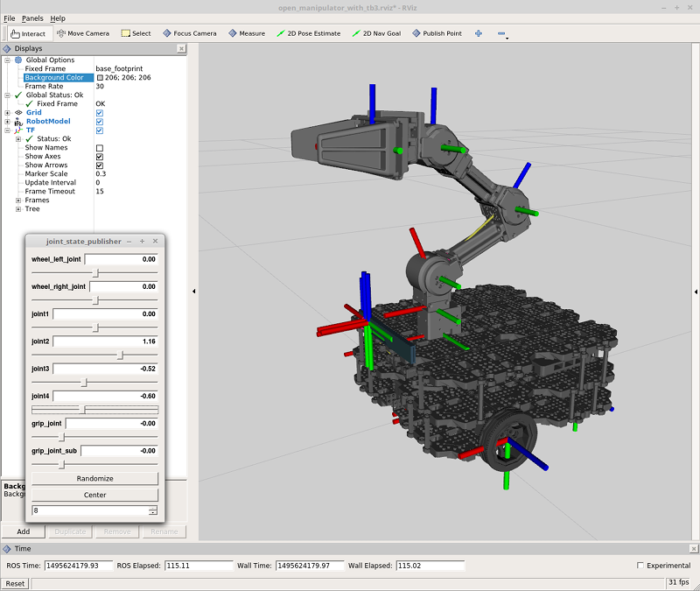
Task: Click the Grid display eye icon
Action: click(18, 113)
